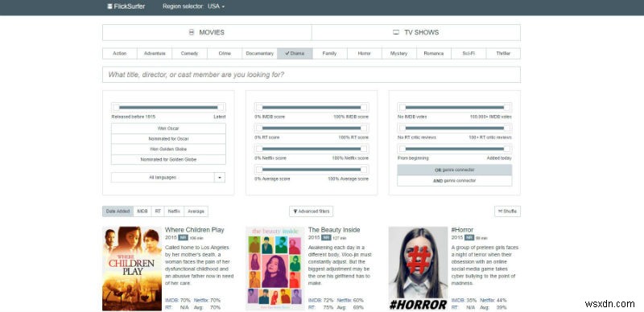Toggle the Won Golden Globe filter
Image resolution: width=644 pixels, height=312 pixels.
coord(168,149)
